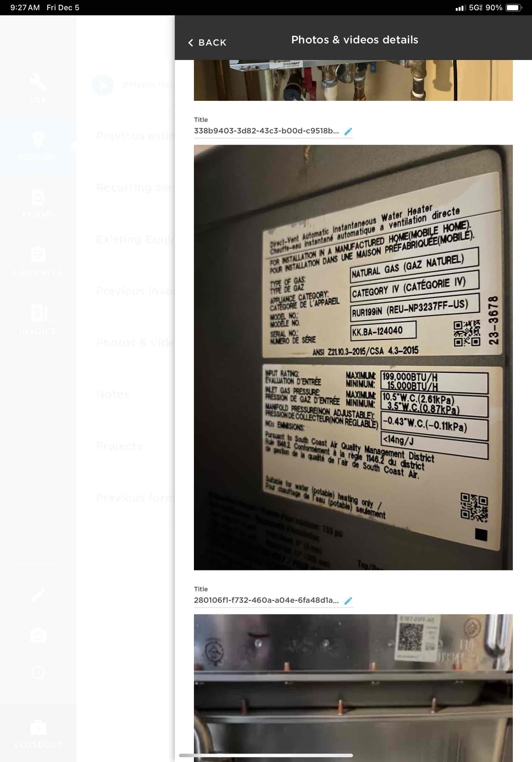
Task: Open the bottom heater interior photo
Action: pos(353,688)
